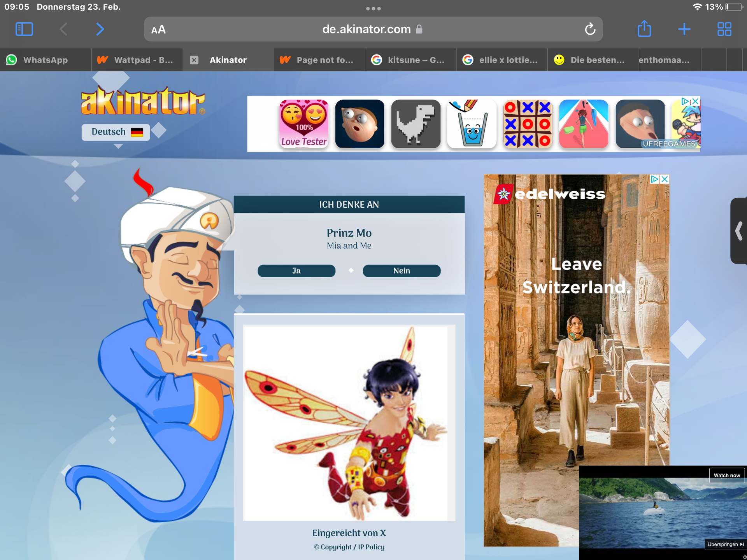Tap the de.akinator.com address field
747x560 pixels.
pyautogui.click(x=373, y=29)
